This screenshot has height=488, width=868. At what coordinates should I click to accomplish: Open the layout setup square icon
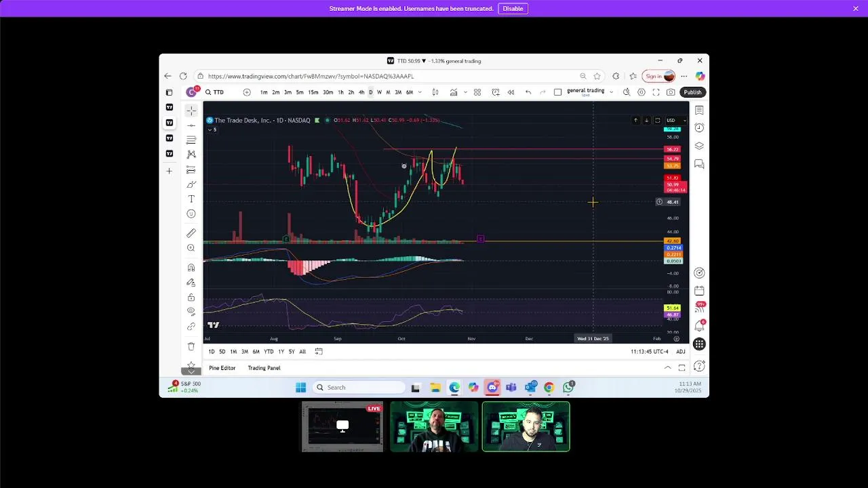click(557, 92)
